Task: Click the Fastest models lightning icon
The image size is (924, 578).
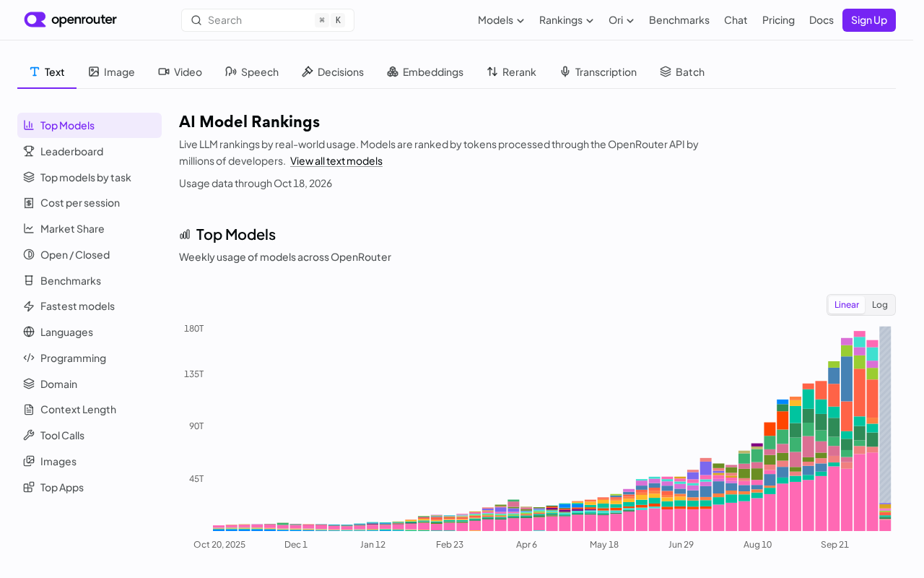Action: [29, 306]
